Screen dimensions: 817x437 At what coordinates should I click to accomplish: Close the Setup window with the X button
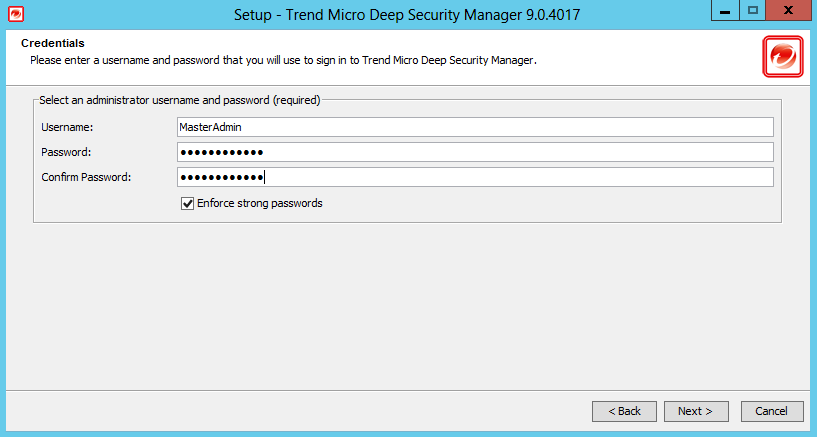click(x=789, y=10)
